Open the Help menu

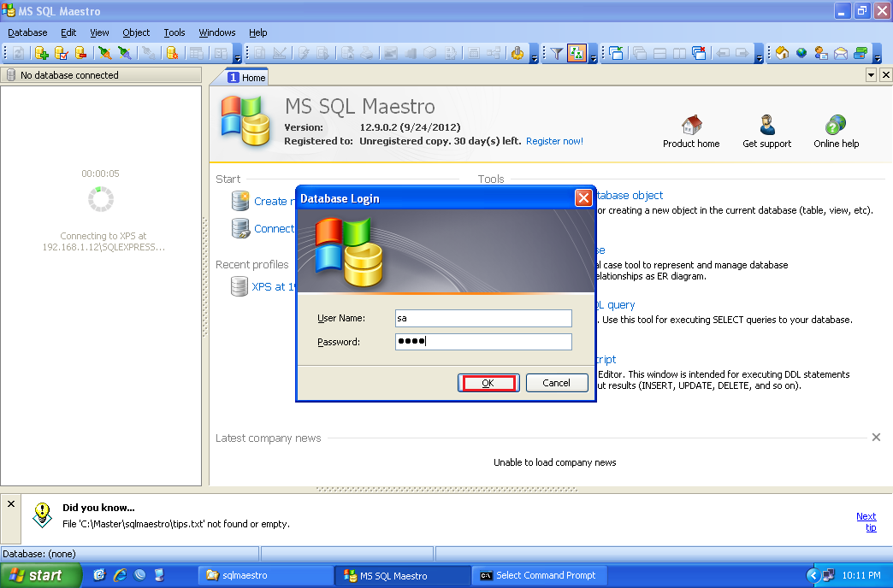pyautogui.click(x=258, y=32)
